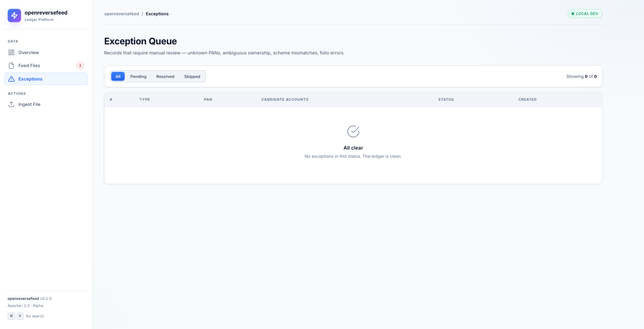
Task: Click the TYPE column header
Action: (x=145, y=100)
